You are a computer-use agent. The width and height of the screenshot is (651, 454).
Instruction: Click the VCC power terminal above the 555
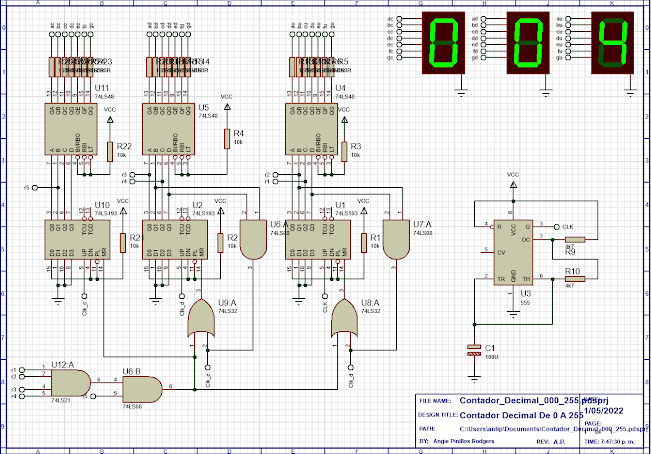[513, 184]
